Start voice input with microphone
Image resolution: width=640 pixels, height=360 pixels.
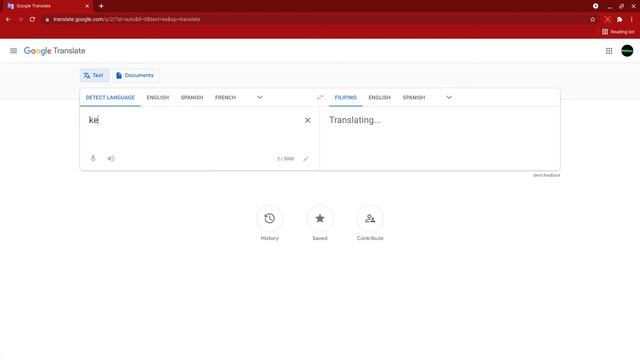(93, 158)
